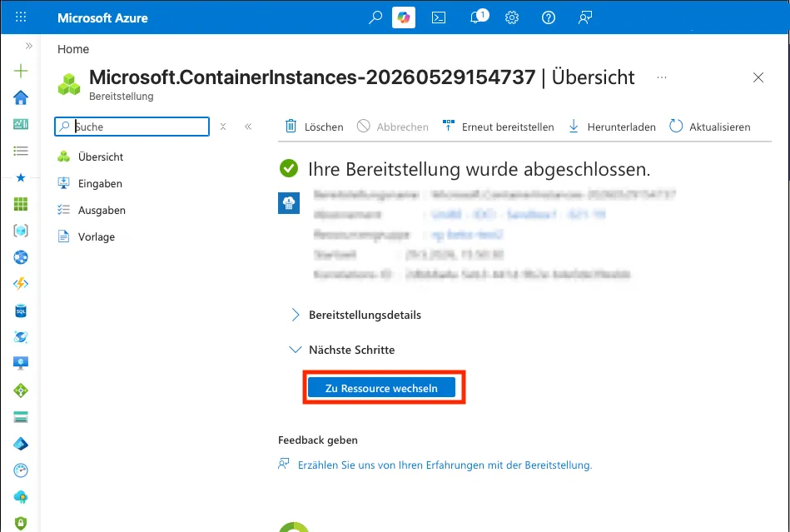Click Löschen in the command bar
The width and height of the screenshot is (790, 532).
tap(314, 127)
